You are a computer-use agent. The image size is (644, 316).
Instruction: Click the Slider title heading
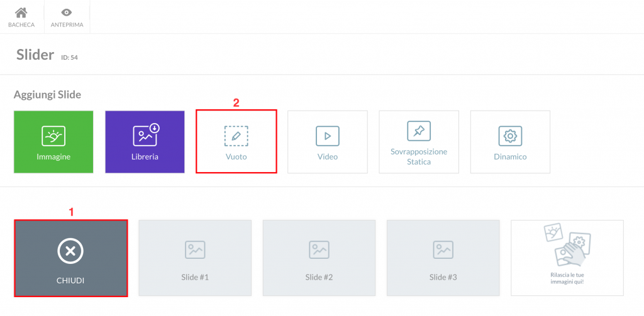(x=35, y=55)
